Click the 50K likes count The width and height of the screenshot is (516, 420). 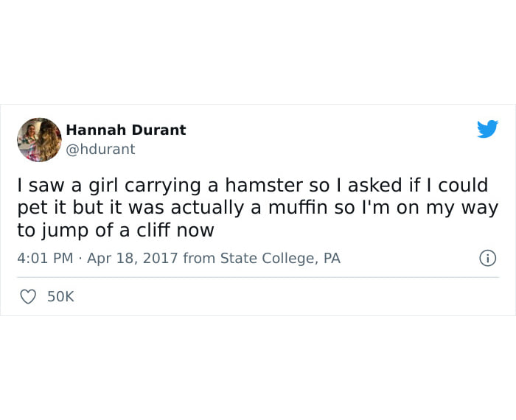60,297
